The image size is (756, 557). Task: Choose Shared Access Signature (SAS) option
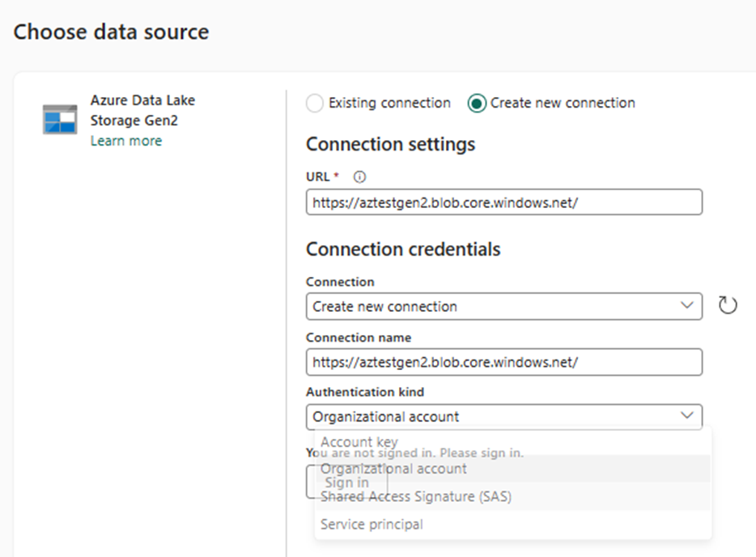[513, 496]
